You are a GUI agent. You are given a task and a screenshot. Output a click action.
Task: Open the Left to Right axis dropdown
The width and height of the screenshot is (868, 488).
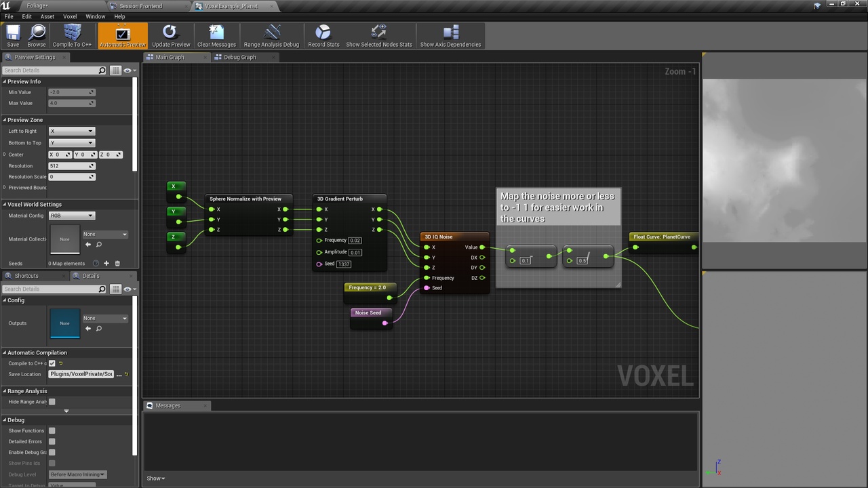click(x=71, y=131)
